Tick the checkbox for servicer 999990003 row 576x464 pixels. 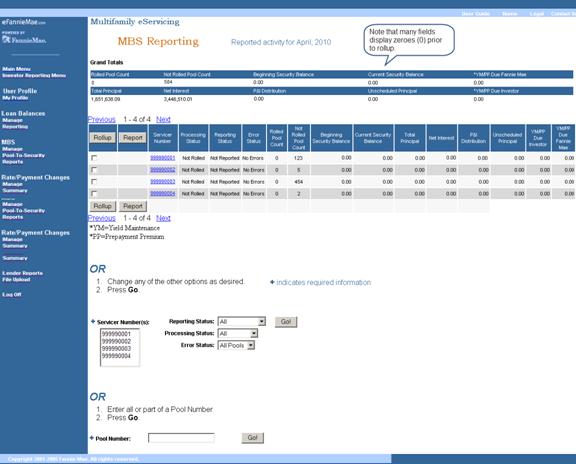94,181
